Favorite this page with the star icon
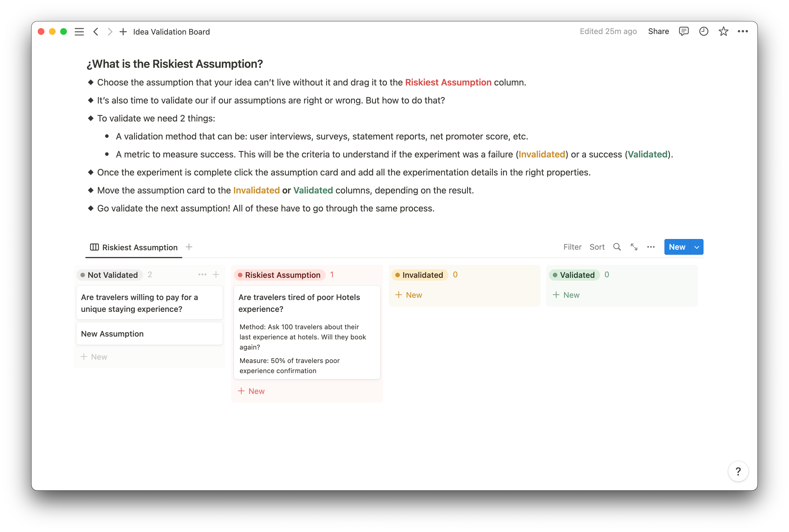 click(x=723, y=31)
